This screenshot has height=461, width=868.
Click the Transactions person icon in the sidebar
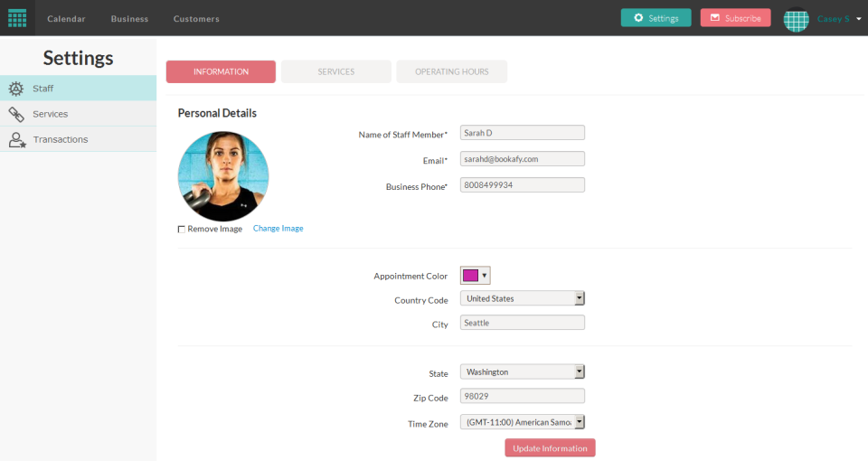(17, 139)
